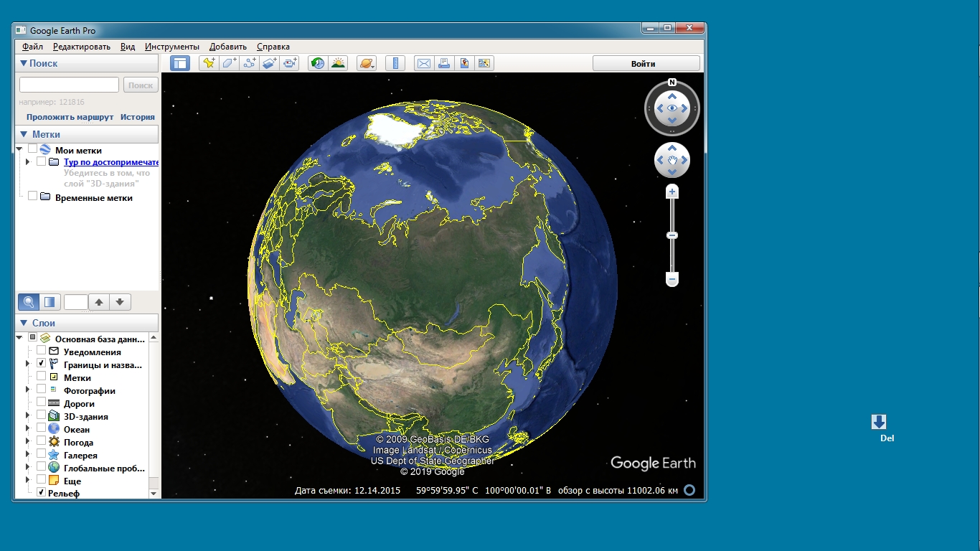
Task: Open the Справка menu
Action: [273, 47]
